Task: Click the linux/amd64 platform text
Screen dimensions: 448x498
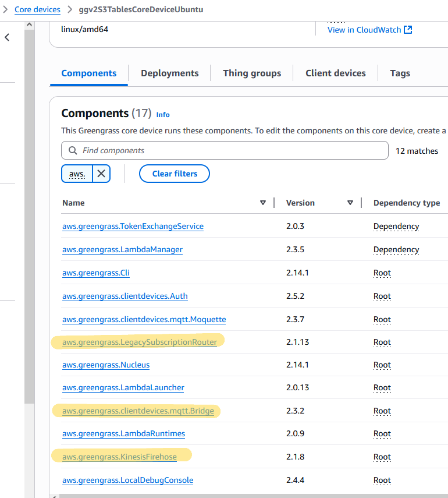Action: [84, 29]
